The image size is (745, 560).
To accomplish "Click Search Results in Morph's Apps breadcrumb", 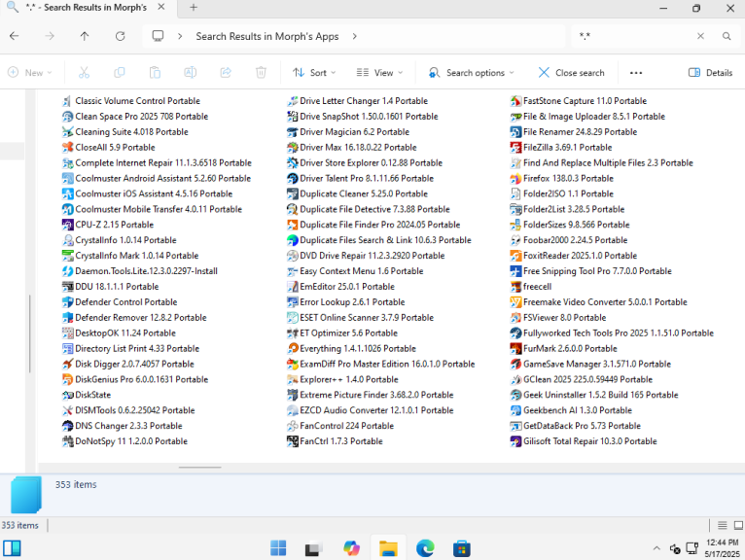I will click(x=267, y=37).
